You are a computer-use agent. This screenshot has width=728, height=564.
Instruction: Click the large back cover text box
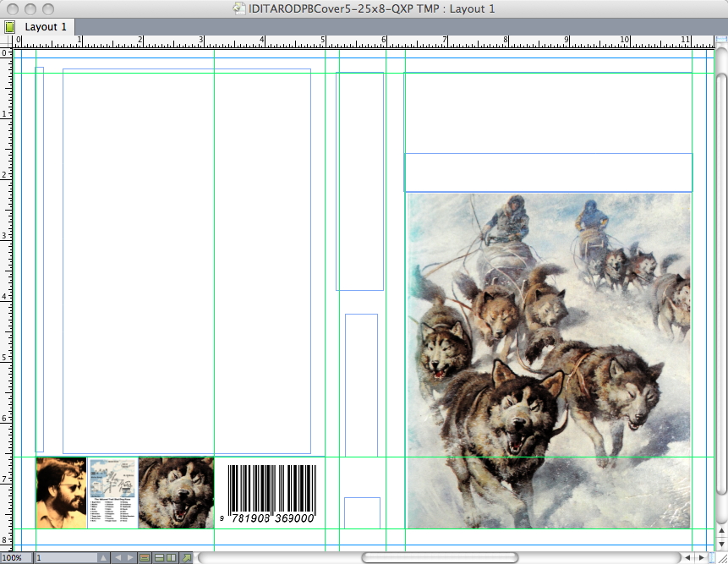click(x=187, y=261)
